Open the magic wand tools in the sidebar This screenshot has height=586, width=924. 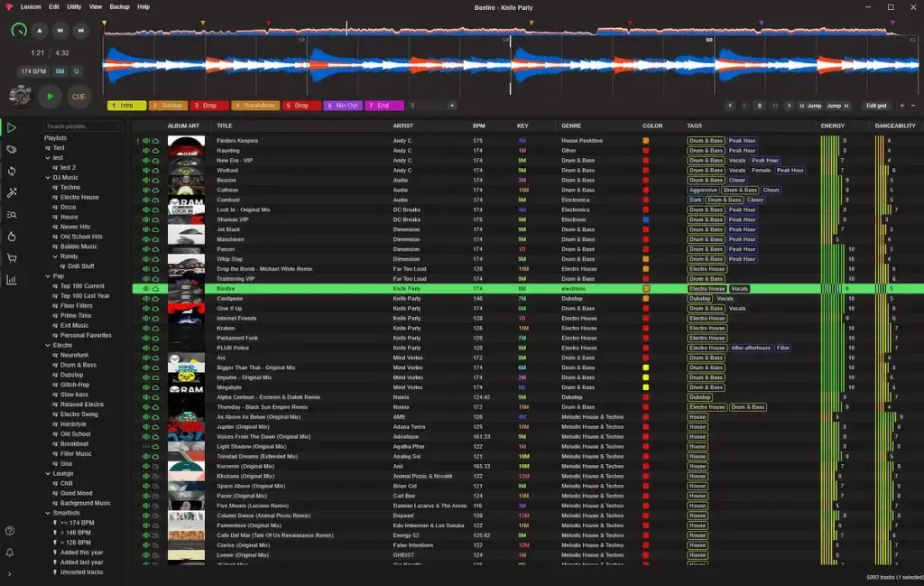tap(11, 193)
